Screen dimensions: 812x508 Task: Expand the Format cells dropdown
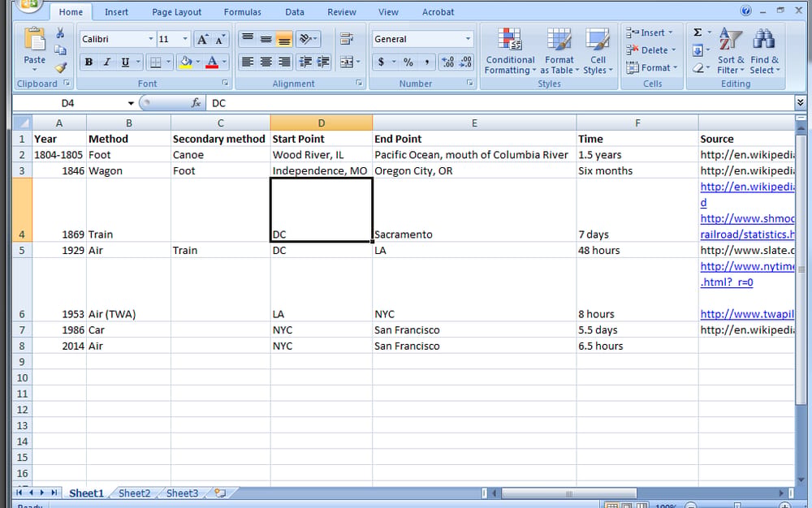[676, 68]
